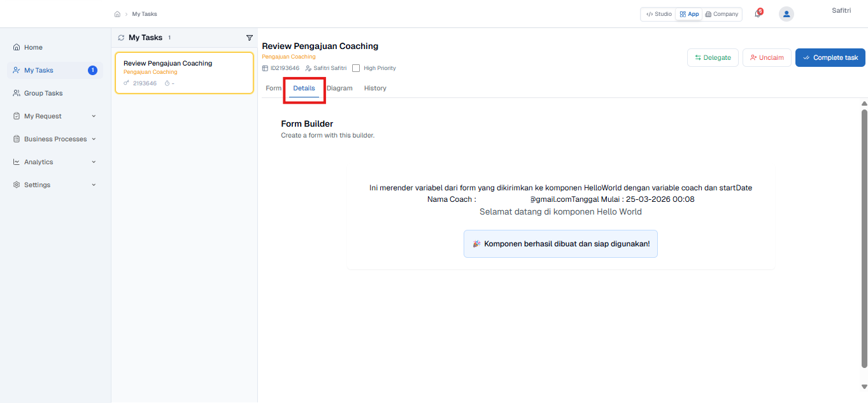Open the History tab
Viewport: 868px width, 403px height.
[374, 88]
